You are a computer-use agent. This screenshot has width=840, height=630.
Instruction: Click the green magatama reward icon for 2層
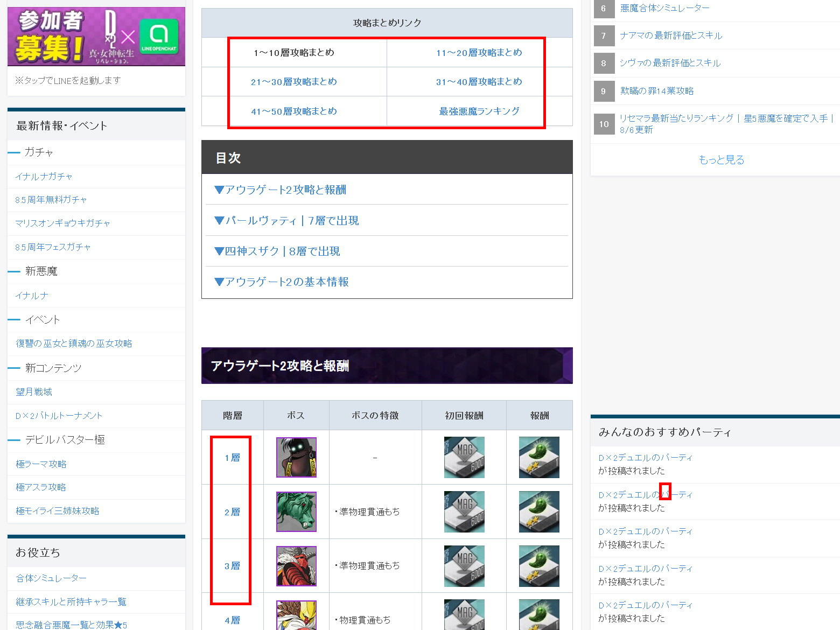[x=539, y=512]
